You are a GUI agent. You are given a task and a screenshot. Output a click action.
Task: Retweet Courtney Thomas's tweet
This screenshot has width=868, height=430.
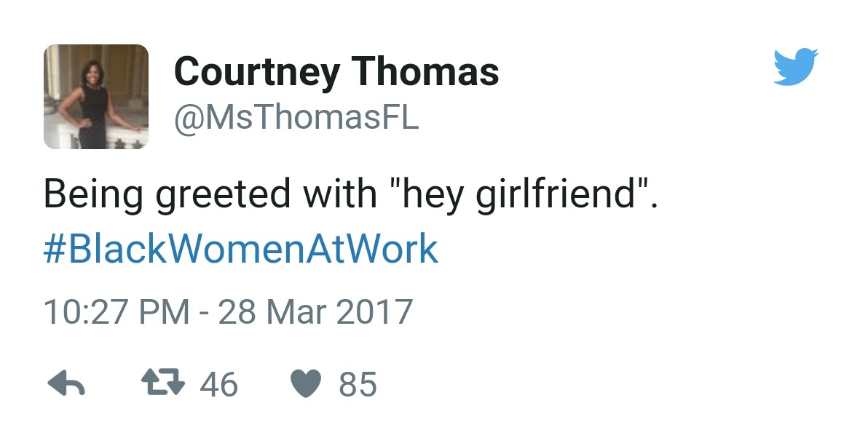(x=165, y=384)
